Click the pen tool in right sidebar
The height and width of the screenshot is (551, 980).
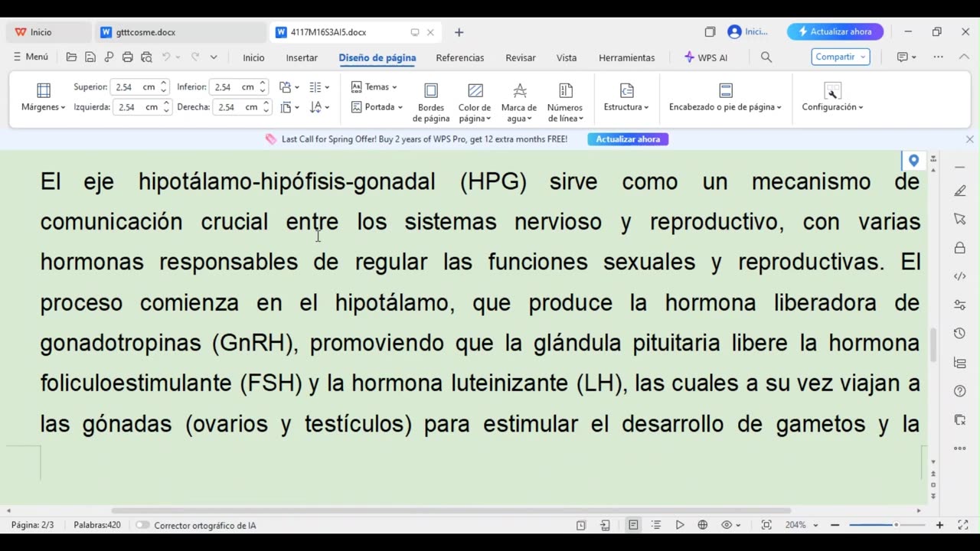pos(960,191)
